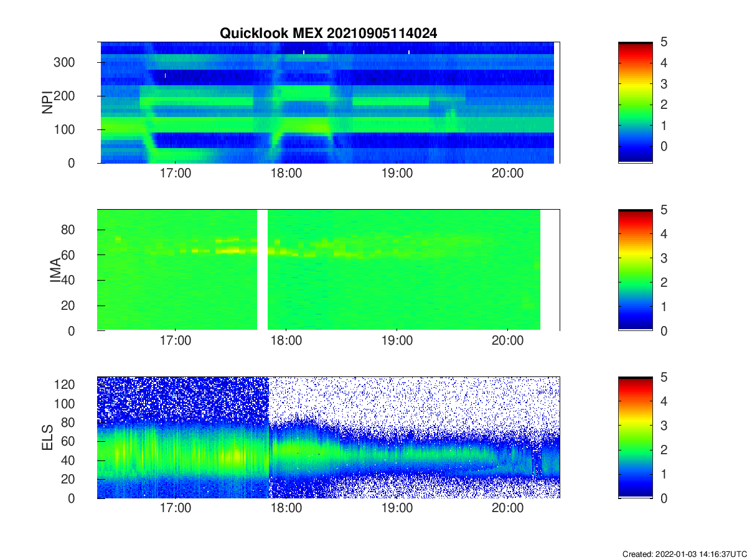Click the 17:00 label under ELS panel
The width and height of the screenshot is (747, 560).
[x=176, y=508]
